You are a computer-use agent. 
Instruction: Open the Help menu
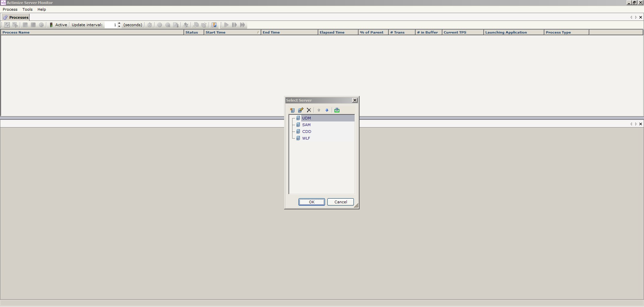coord(42,9)
